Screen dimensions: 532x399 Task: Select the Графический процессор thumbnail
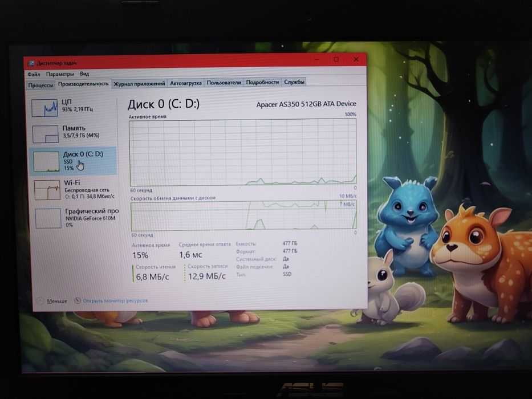48,218
